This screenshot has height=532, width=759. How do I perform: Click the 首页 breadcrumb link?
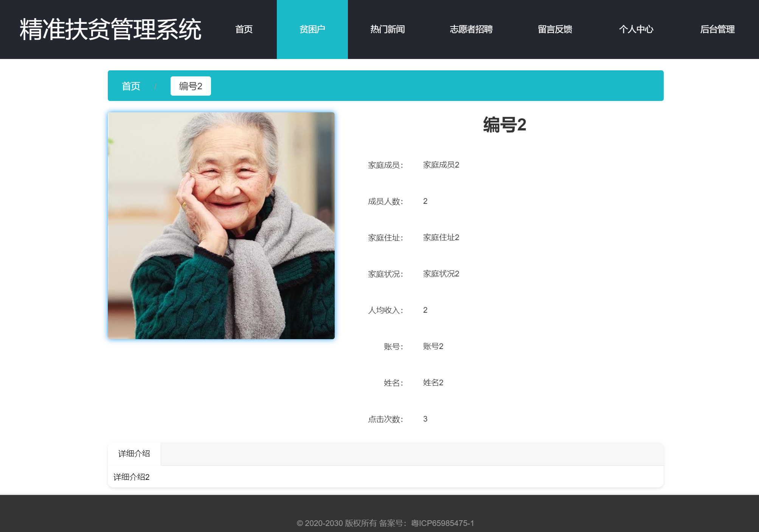click(131, 86)
